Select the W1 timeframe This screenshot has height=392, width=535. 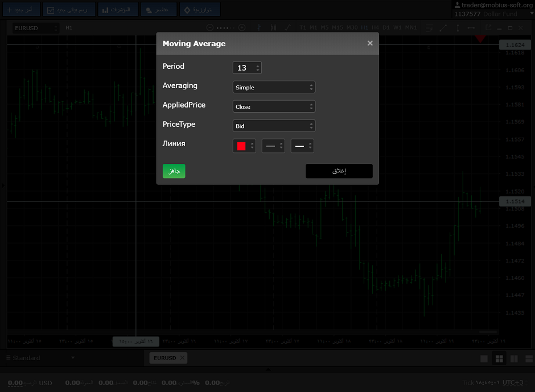[x=397, y=28]
